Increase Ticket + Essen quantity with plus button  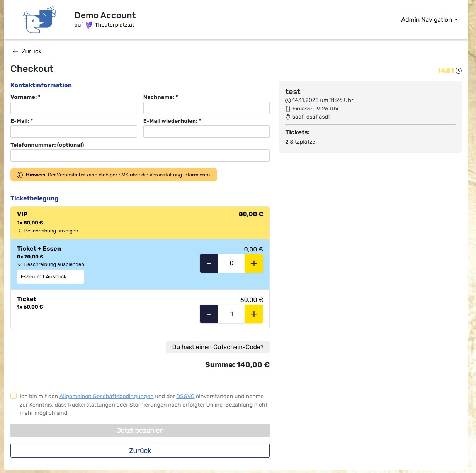(x=254, y=263)
